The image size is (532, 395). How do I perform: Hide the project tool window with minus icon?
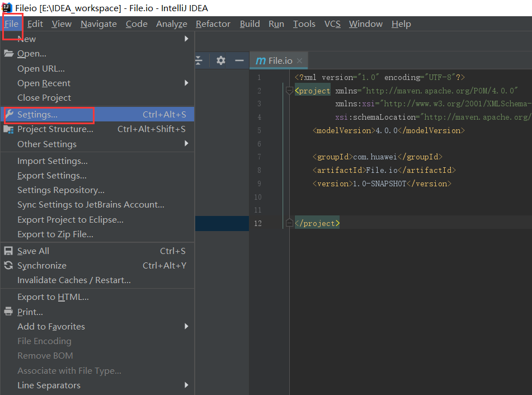pyautogui.click(x=239, y=60)
